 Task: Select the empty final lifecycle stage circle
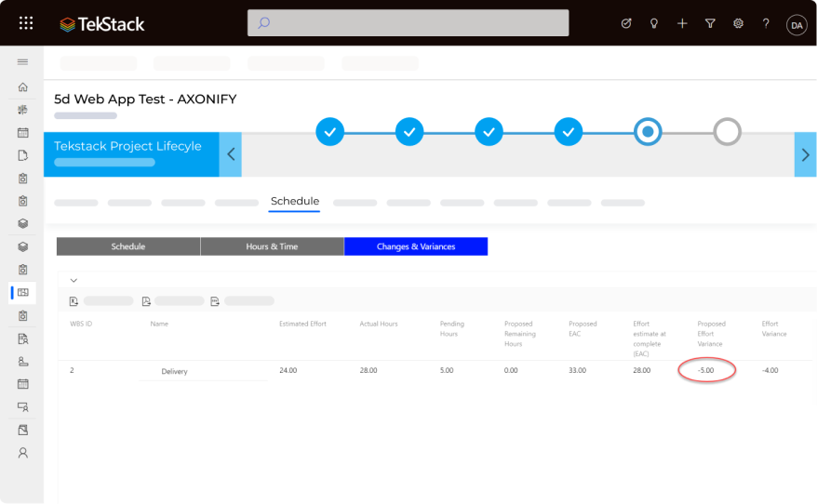[x=727, y=132]
